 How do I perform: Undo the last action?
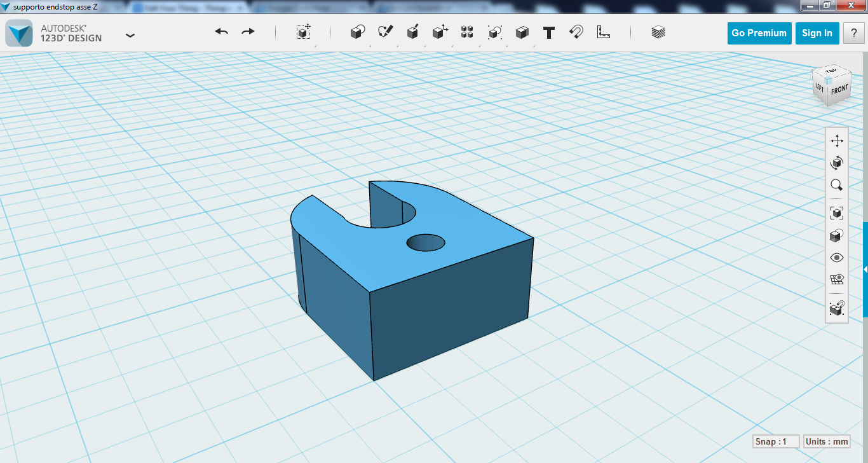click(221, 32)
